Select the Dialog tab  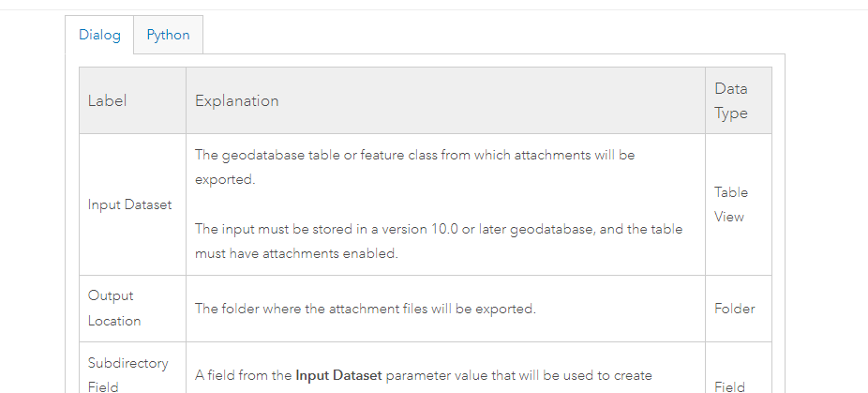[x=99, y=36]
